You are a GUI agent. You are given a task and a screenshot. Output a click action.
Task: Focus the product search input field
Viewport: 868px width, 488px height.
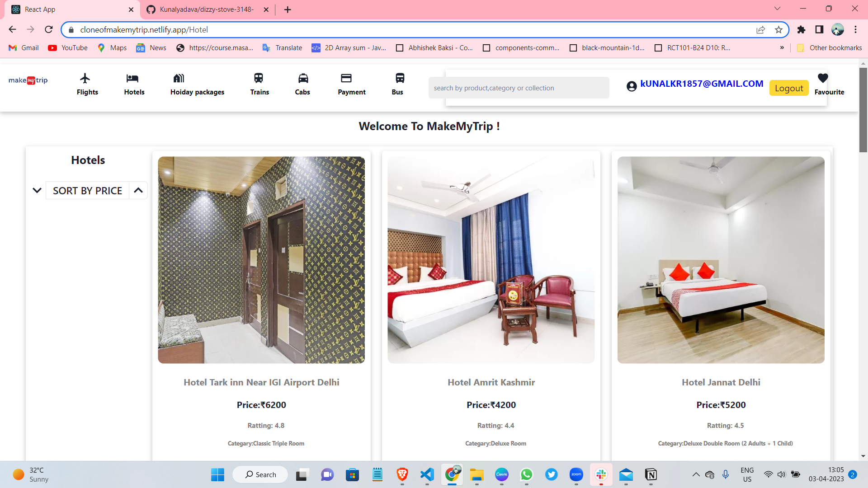click(519, 88)
